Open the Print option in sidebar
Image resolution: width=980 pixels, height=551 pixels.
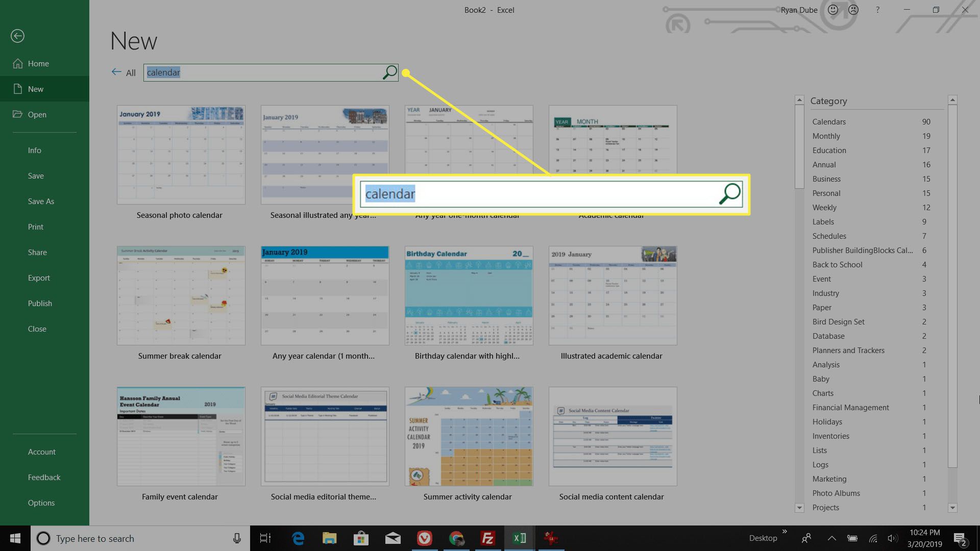tap(35, 226)
